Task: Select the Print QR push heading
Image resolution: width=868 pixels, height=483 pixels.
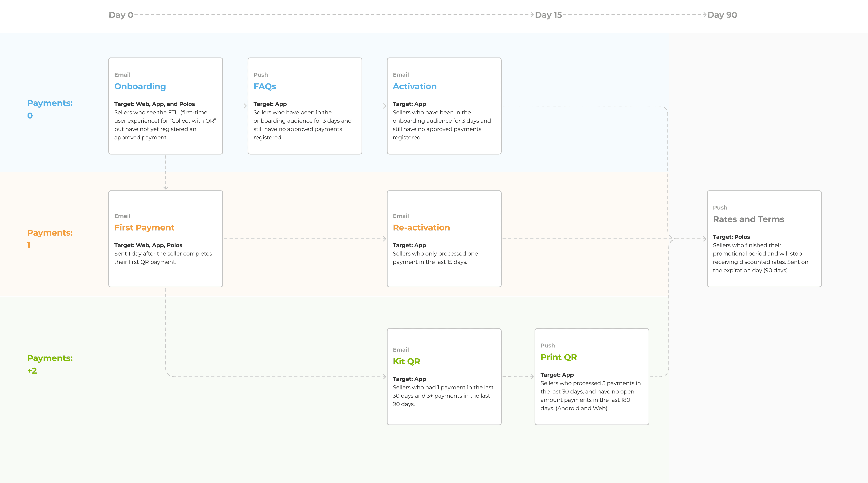Action: [x=558, y=357]
